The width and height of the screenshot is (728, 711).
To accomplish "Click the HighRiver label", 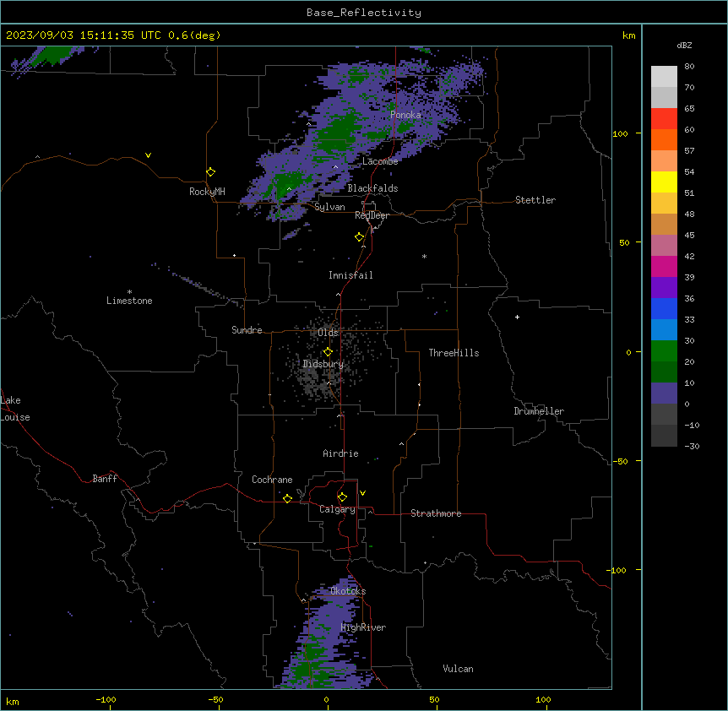I will click(x=363, y=627).
